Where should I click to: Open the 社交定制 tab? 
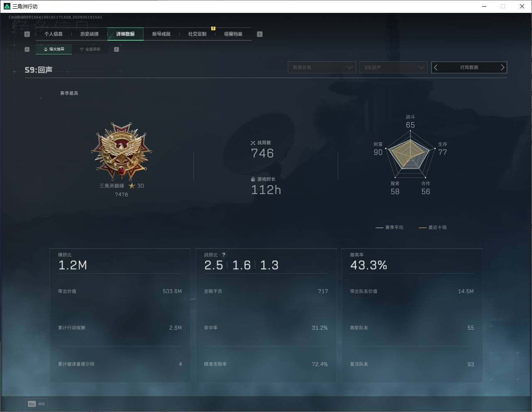coord(197,34)
